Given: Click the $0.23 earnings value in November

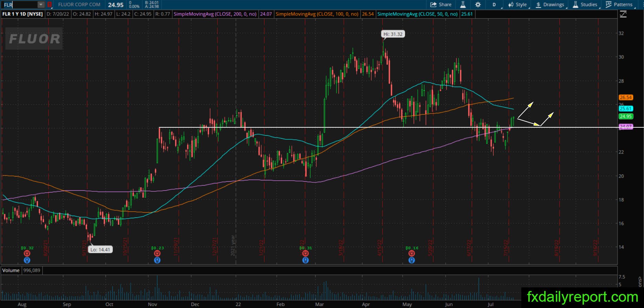Looking at the screenshot, I should (x=157, y=248).
